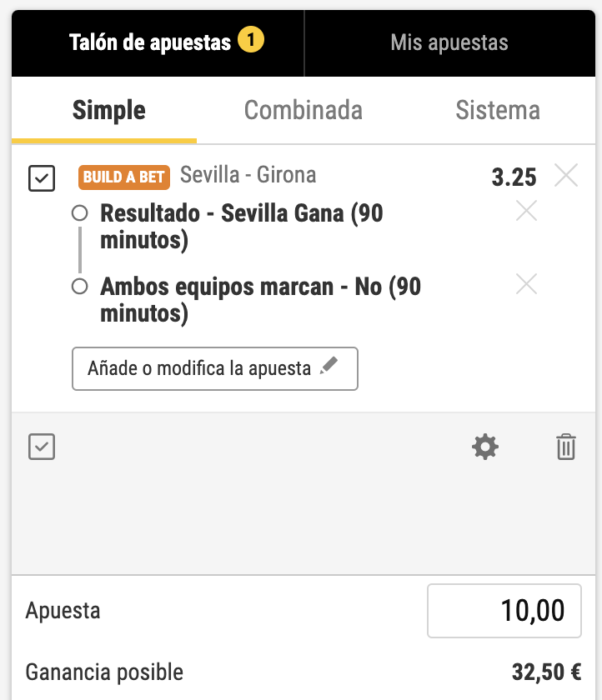Click the orange BUILD A BET badge

point(124,177)
